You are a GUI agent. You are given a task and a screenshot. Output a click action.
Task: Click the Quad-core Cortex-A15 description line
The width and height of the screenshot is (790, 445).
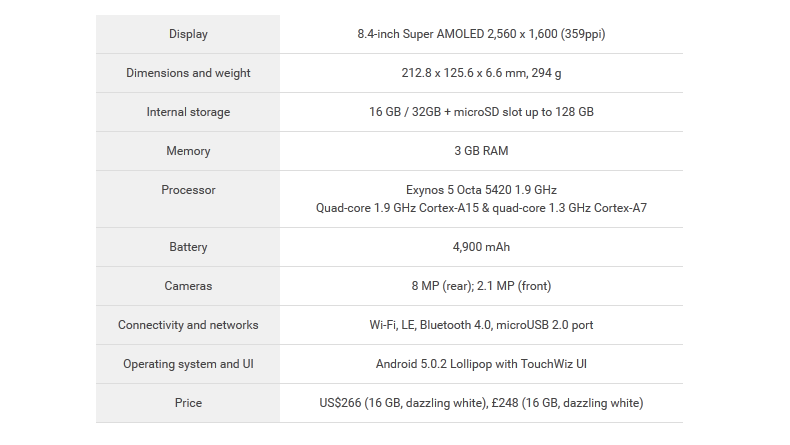[481, 208]
